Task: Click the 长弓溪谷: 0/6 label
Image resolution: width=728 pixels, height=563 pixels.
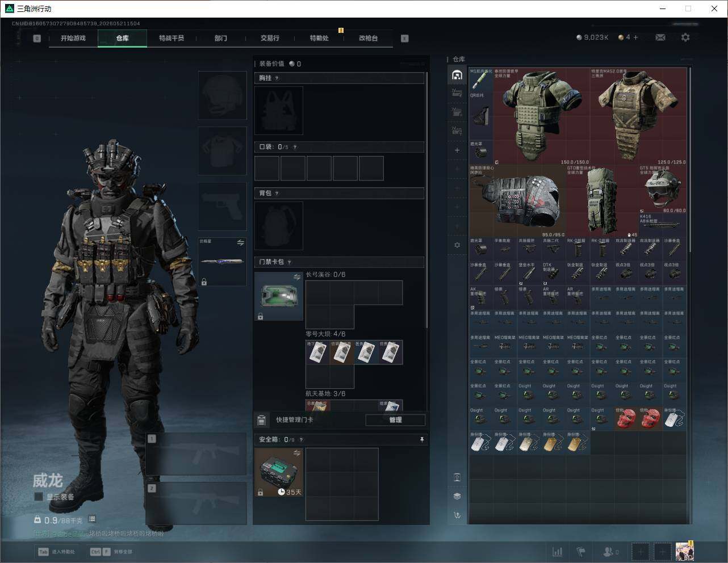Action: [325, 275]
